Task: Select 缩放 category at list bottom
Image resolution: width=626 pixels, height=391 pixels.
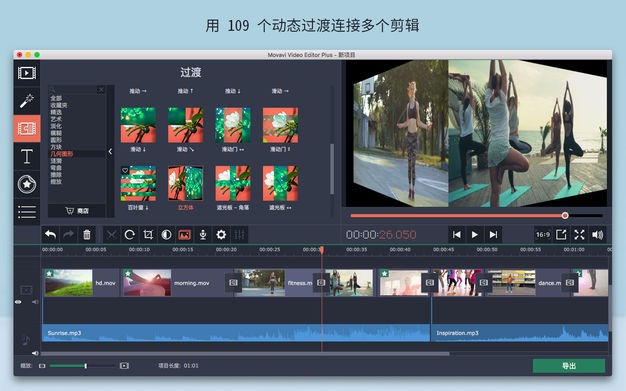Action: pyautogui.click(x=56, y=182)
